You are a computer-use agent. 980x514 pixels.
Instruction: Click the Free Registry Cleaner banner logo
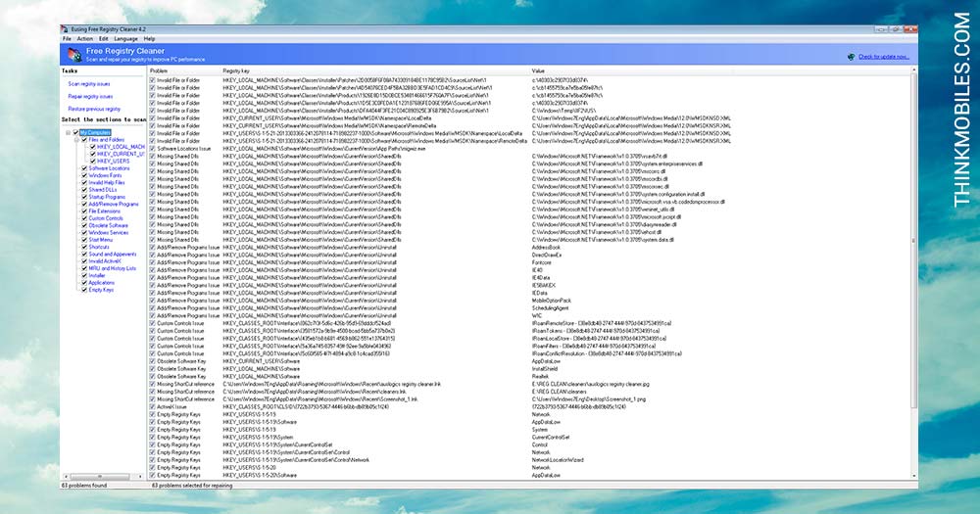73,54
